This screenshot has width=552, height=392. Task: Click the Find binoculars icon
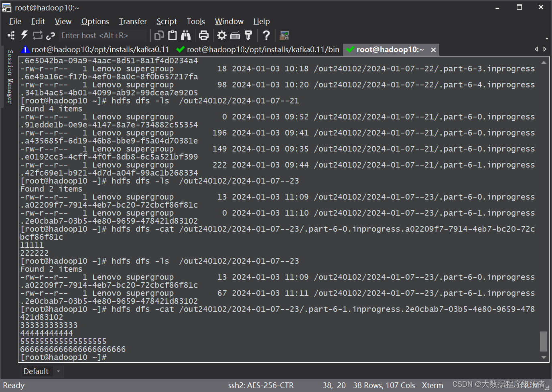pos(186,35)
